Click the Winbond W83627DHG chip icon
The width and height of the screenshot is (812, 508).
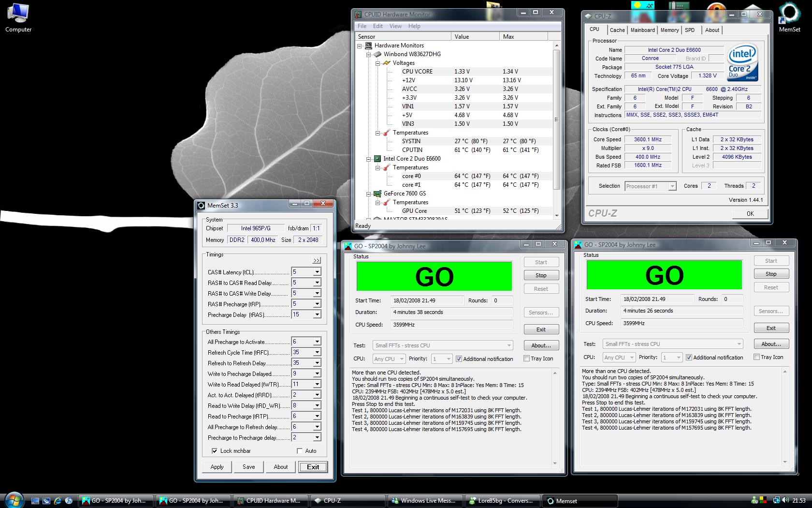[x=377, y=54]
